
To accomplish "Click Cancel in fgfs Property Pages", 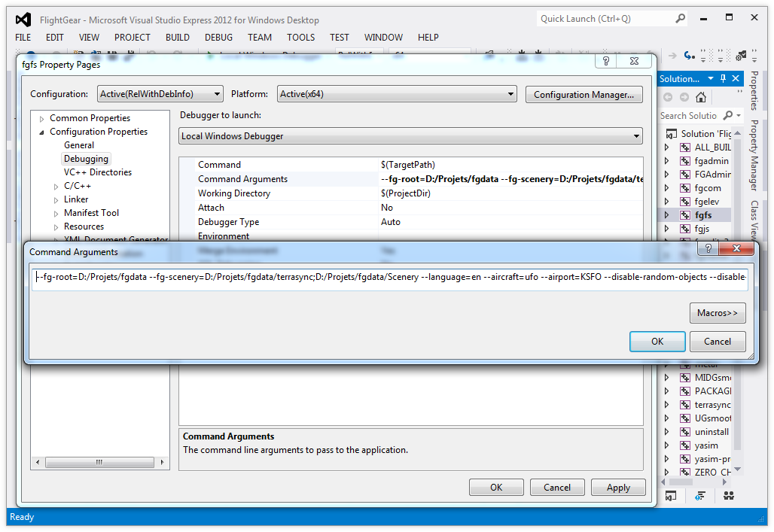I will (x=557, y=488).
